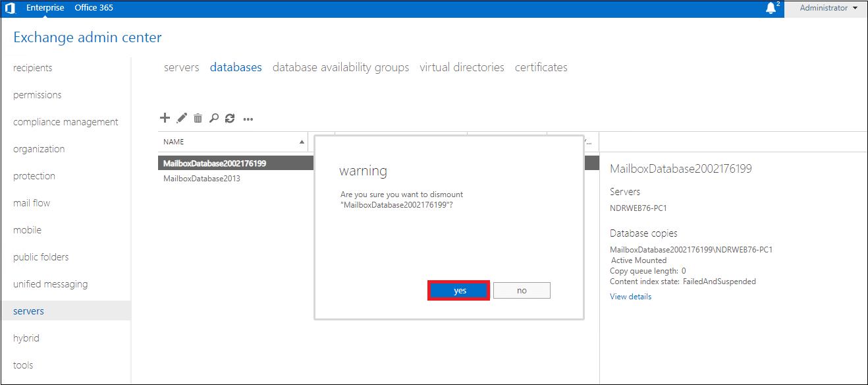
Task: Click the Content index state text
Action: point(683,281)
